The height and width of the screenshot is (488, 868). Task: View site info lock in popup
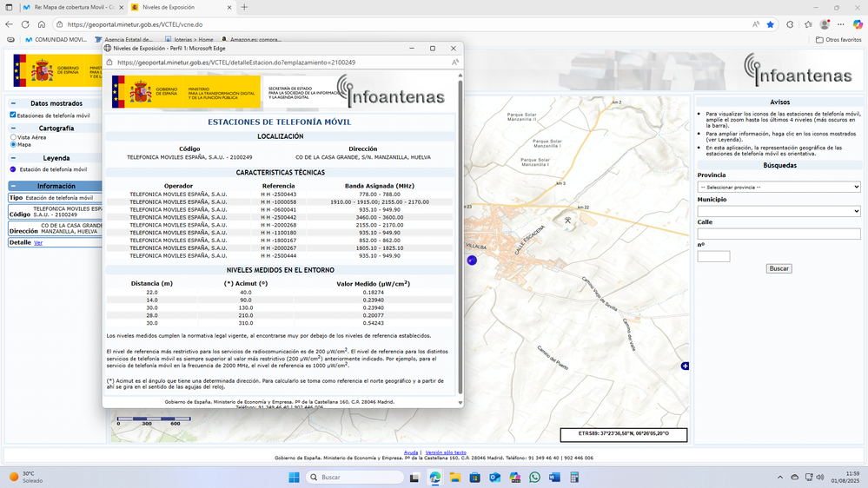(x=109, y=63)
